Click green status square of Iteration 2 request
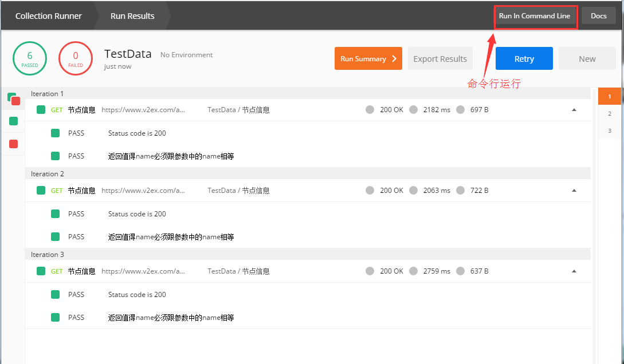 41,191
